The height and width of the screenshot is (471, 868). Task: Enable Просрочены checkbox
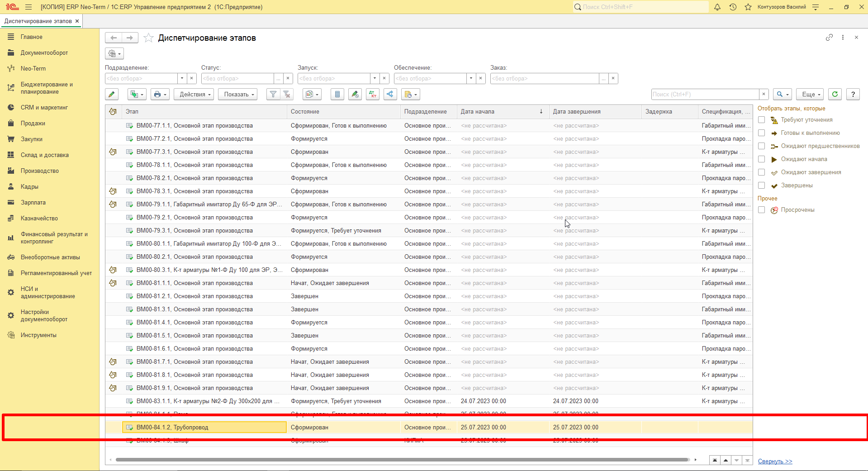762,210
